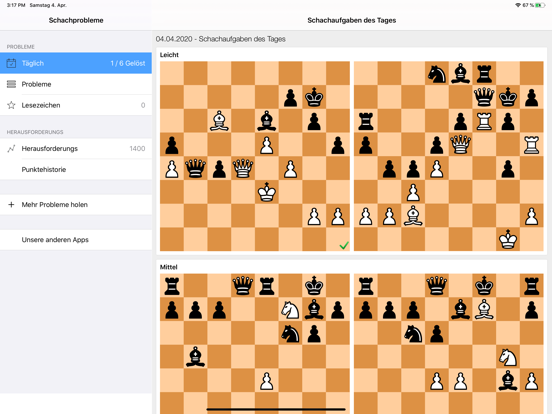The height and width of the screenshot is (414, 552).
Task: Tap the '1 / 6 Gelöst' counter
Action: click(x=128, y=63)
